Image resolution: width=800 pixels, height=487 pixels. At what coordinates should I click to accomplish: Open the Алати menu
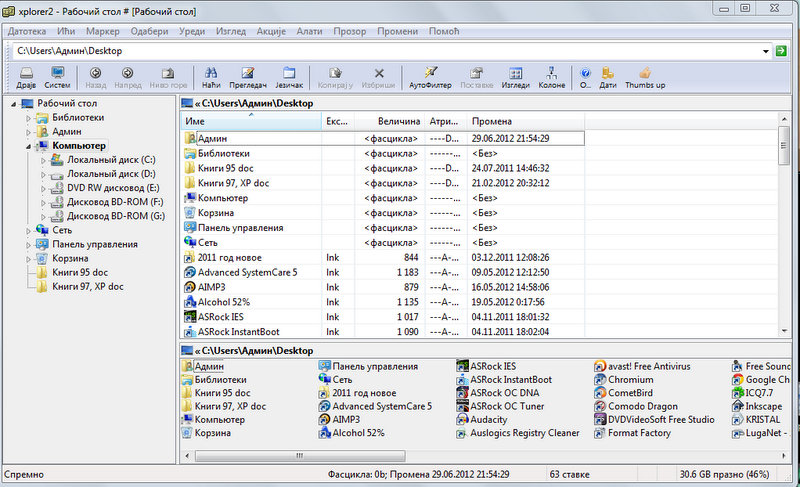coord(309,31)
